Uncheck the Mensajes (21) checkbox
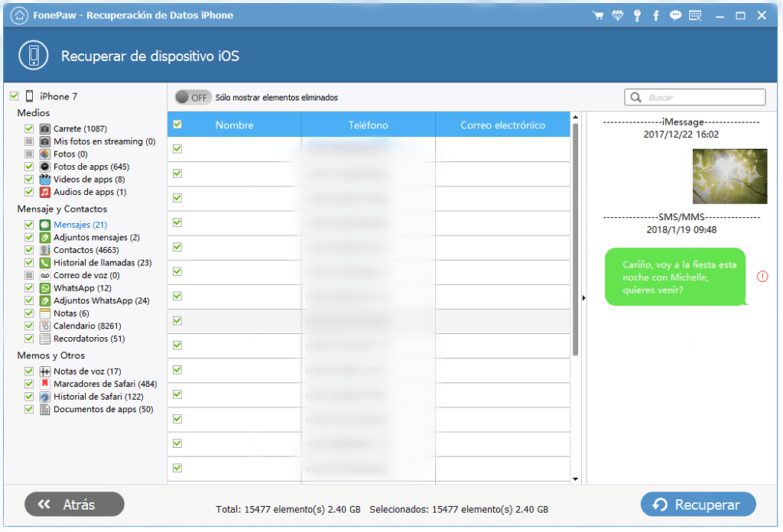Image resolution: width=783 pixels, height=532 pixels. [x=29, y=225]
